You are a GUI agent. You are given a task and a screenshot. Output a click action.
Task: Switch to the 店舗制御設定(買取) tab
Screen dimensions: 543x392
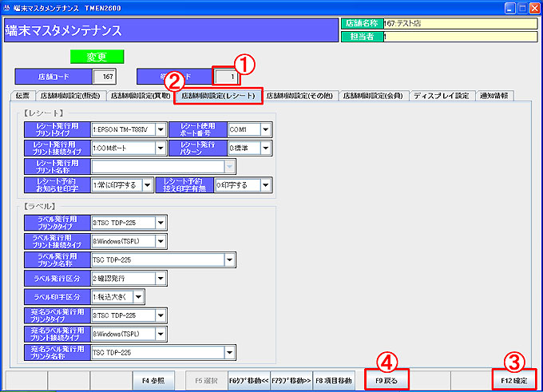click(x=141, y=96)
